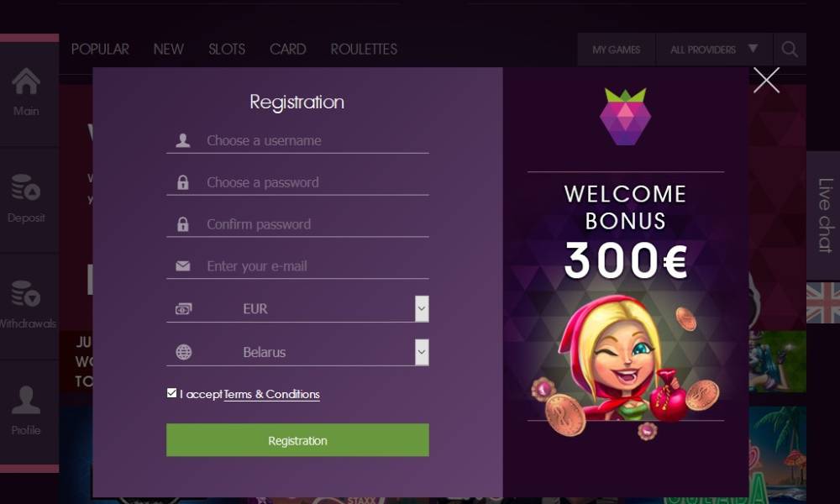Switch to the Roulettes tab

(364, 50)
